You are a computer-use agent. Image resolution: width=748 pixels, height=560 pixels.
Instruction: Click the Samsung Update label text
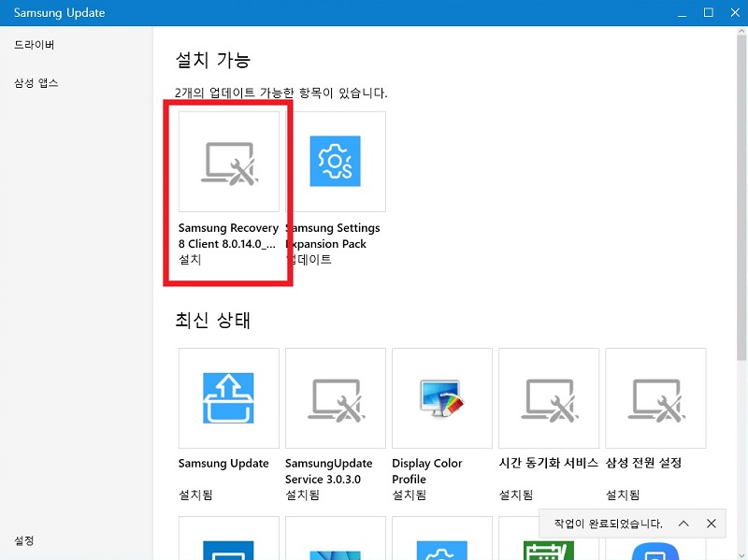point(223,463)
